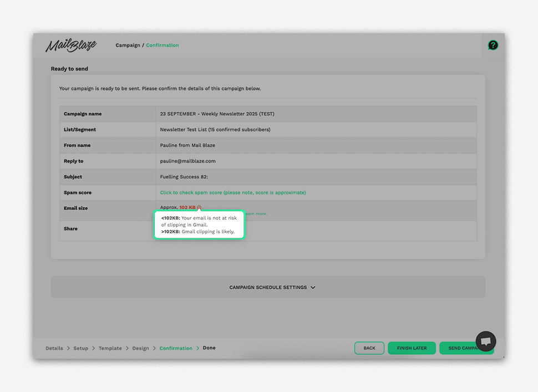Click the red 102 KB email size value
The height and width of the screenshot is (392, 538).
tap(187, 207)
